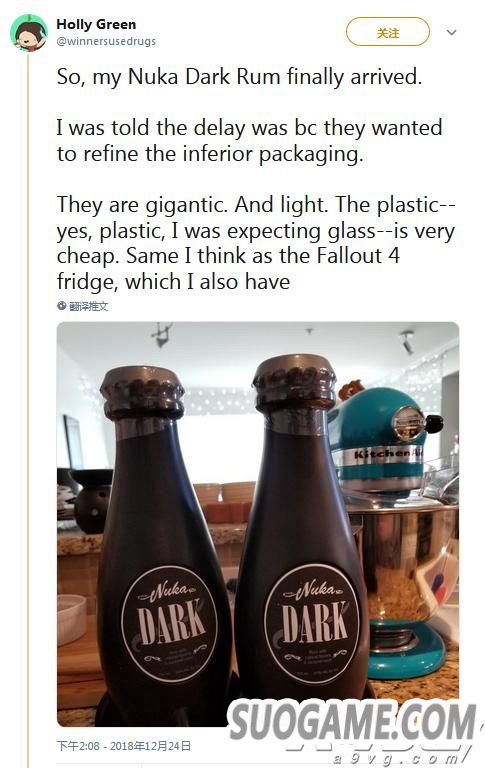Click the globe icon before 翻译推文

62,306
